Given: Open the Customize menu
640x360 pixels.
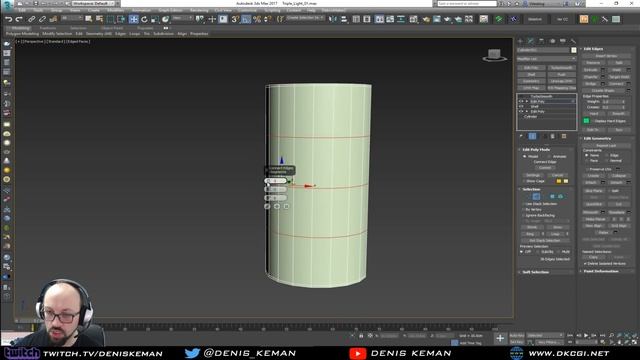Looking at the screenshot, I should tap(247, 10).
